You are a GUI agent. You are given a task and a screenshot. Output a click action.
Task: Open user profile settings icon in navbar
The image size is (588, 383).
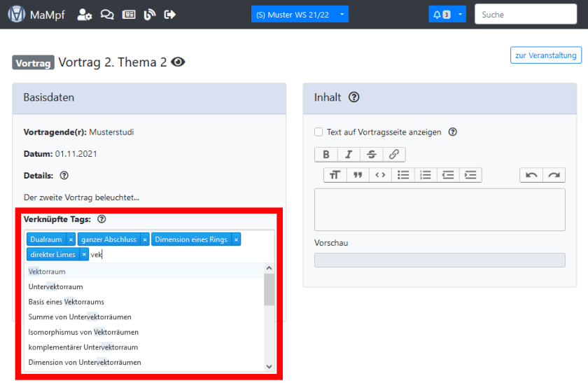(84, 15)
